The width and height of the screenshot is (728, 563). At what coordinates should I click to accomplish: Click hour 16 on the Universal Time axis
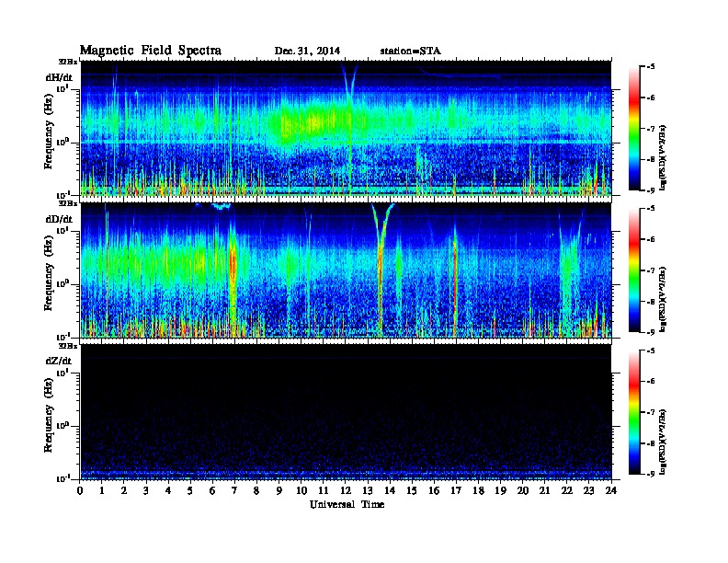(x=434, y=490)
